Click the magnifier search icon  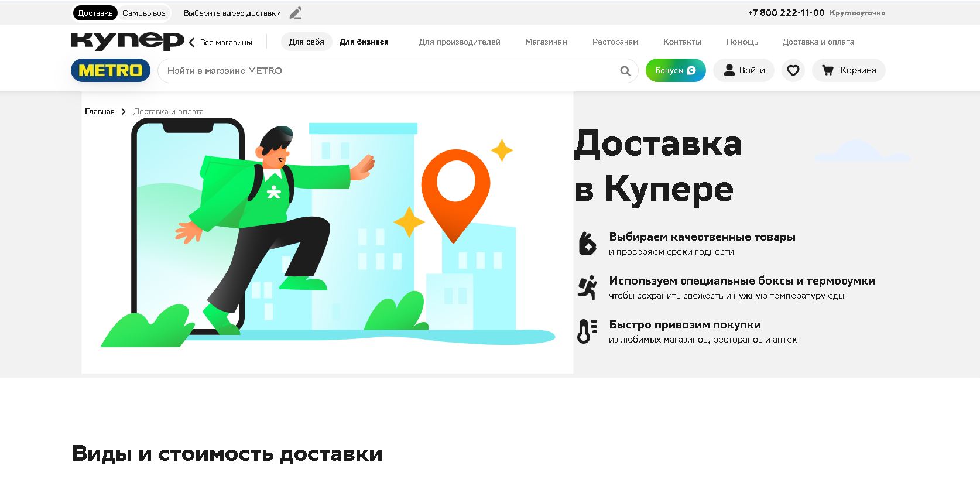point(625,71)
